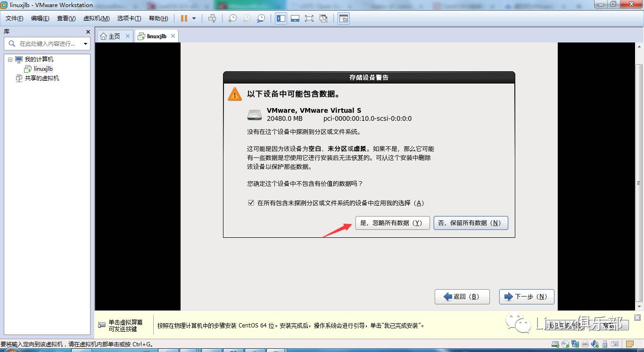Open the library search filter dropdown arrow

[x=85, y=44]
